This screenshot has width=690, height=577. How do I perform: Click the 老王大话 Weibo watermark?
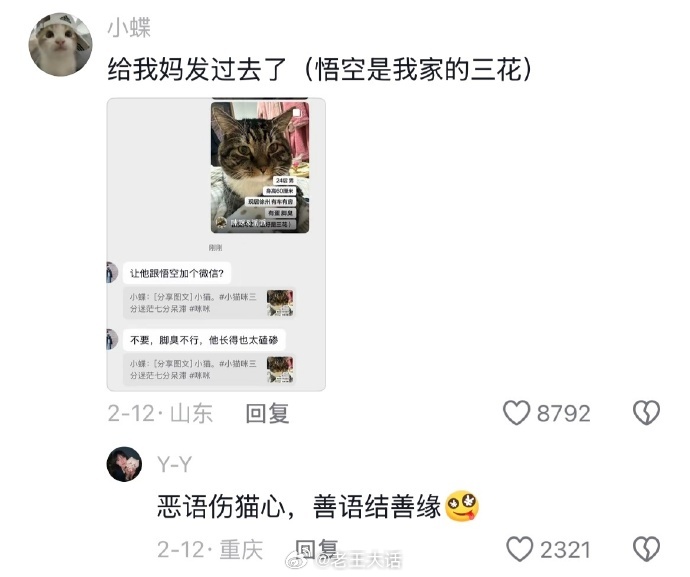tap(345, 560)
